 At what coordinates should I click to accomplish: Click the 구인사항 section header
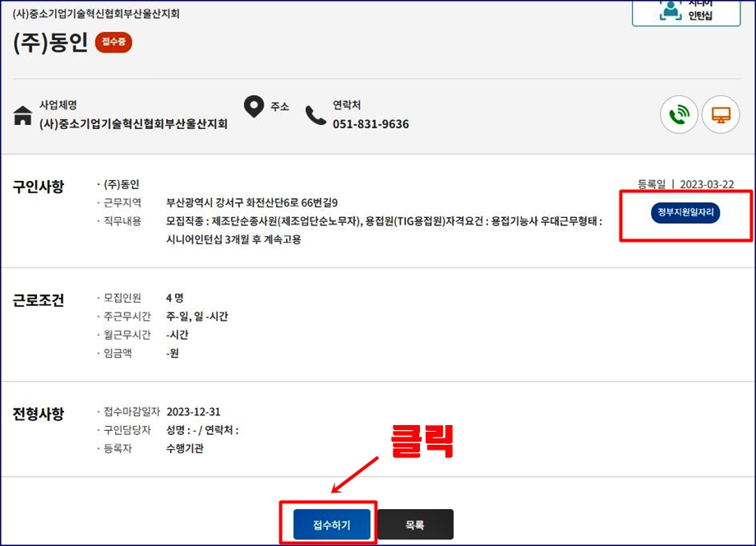39,187
